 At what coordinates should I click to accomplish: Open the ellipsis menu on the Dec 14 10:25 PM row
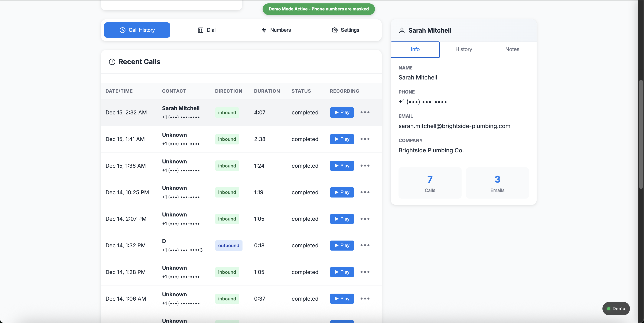365,192
